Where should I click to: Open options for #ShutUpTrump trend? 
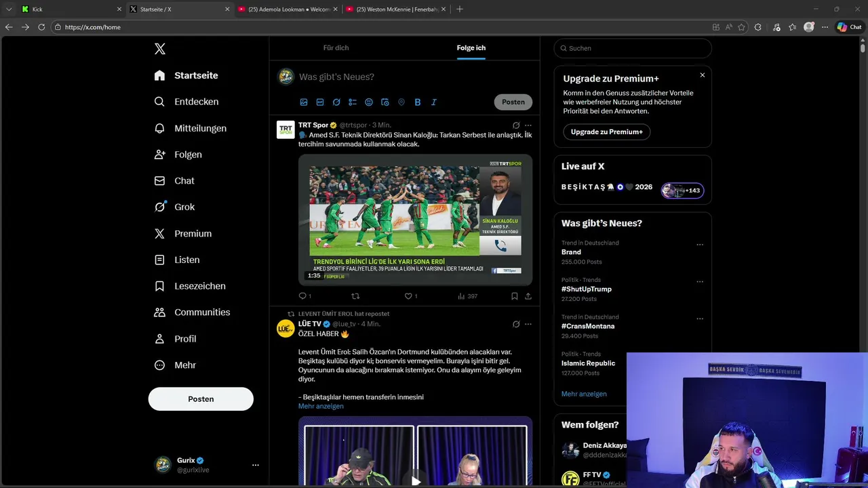click(x=700, y=282)
